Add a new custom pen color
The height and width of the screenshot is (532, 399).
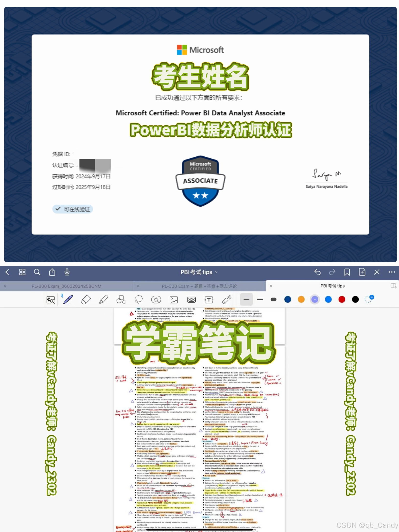(369, 299)
